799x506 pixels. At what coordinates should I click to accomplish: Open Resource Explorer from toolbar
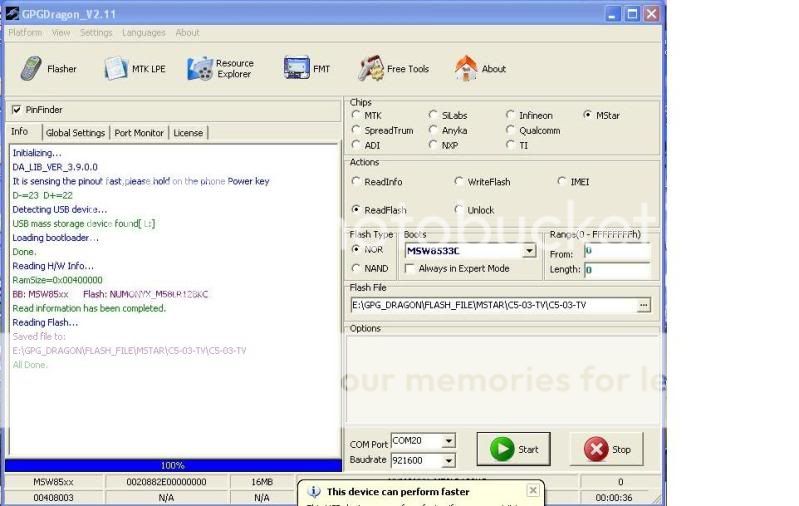[200, 69]
